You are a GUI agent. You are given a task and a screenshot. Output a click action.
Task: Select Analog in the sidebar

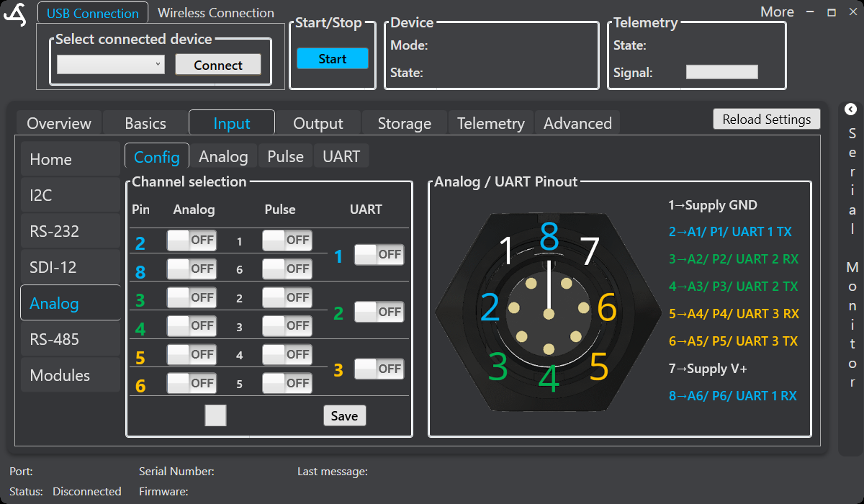pyautogui.click(x=71, y=303)
